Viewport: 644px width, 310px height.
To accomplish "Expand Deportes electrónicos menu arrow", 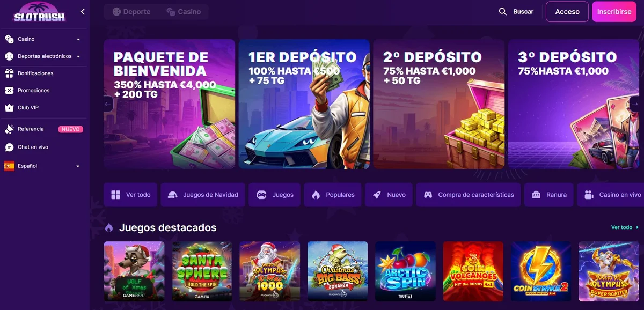I will click(78, 56).
